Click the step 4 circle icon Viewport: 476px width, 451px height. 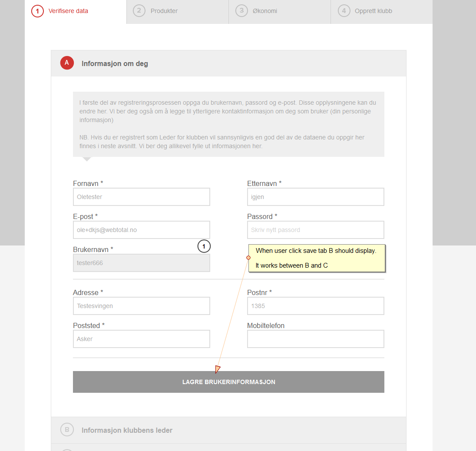[x=344, y=11]
